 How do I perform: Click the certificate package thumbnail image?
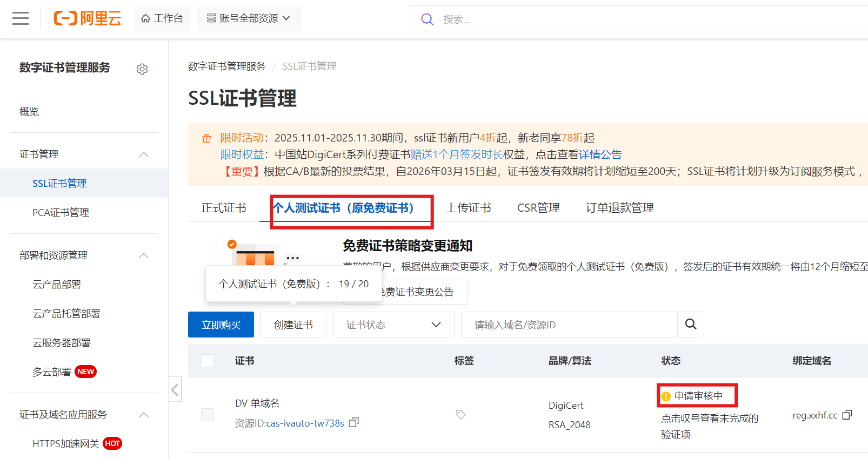(255, 254)
